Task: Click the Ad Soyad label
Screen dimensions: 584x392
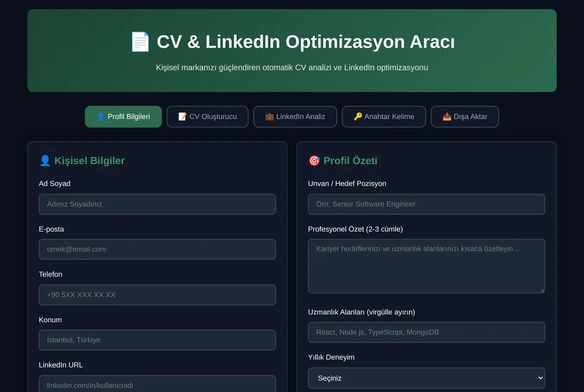Action: 55,183
